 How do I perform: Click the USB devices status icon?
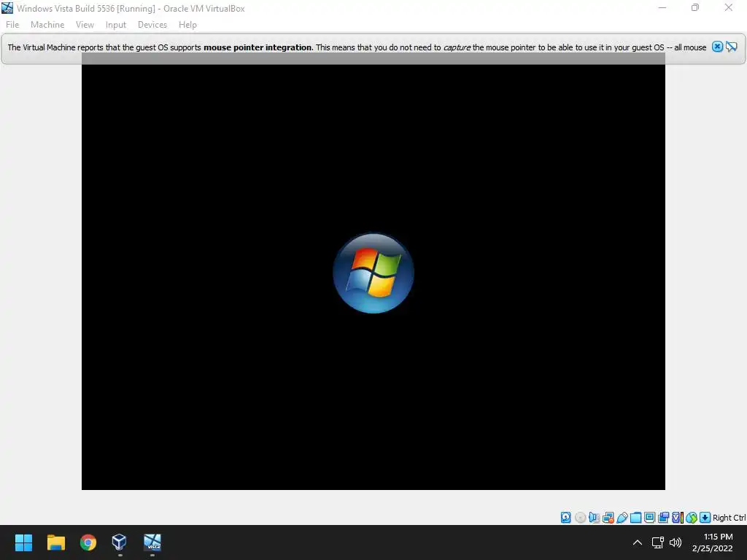[x=622, y=518]
